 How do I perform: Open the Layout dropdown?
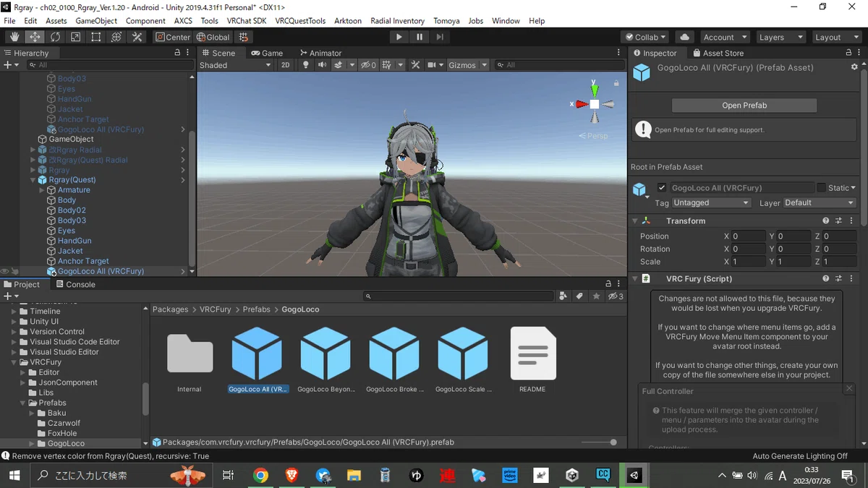click(836, 37)
